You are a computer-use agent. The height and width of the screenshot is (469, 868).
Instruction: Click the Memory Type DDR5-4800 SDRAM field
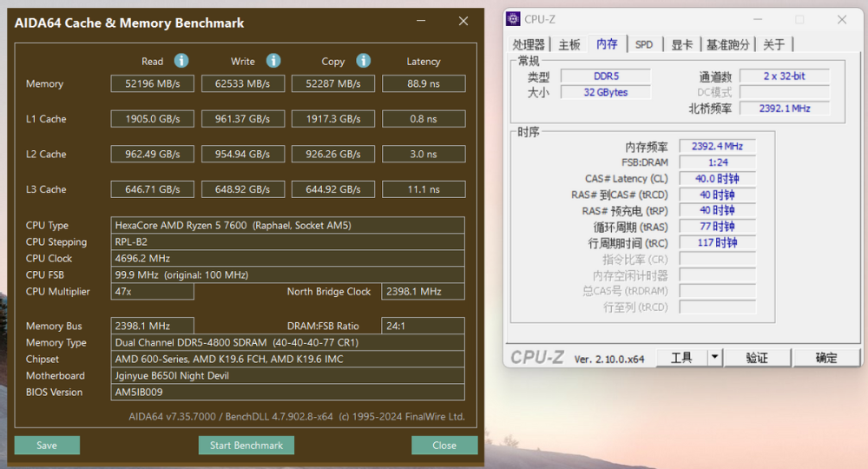pyautogui.click(x=288, y=342)
